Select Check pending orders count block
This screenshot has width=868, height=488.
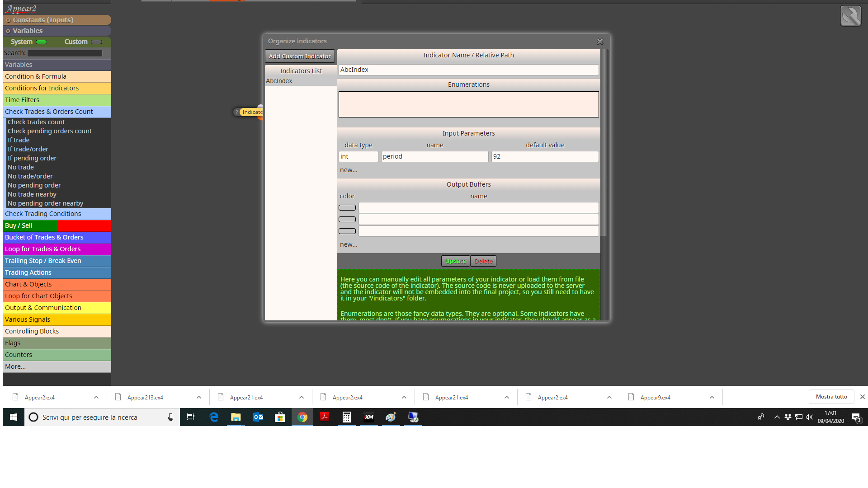pos(50,131)
